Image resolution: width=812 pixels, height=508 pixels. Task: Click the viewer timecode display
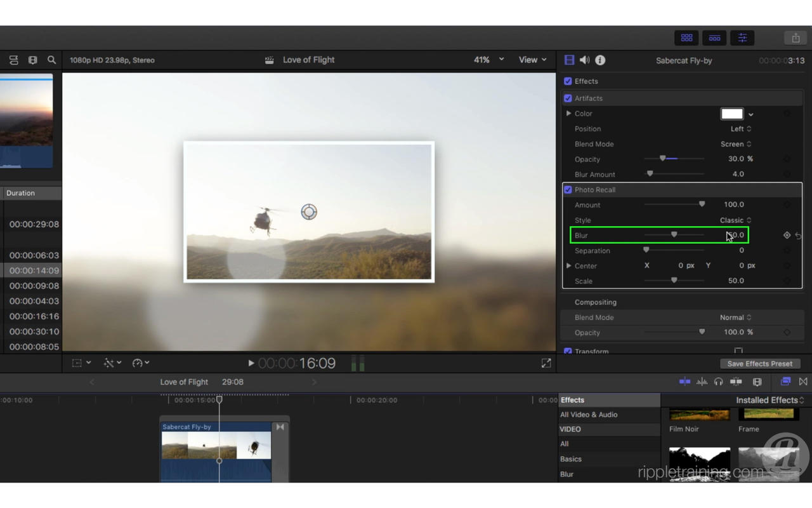click(x=297, y=363)
